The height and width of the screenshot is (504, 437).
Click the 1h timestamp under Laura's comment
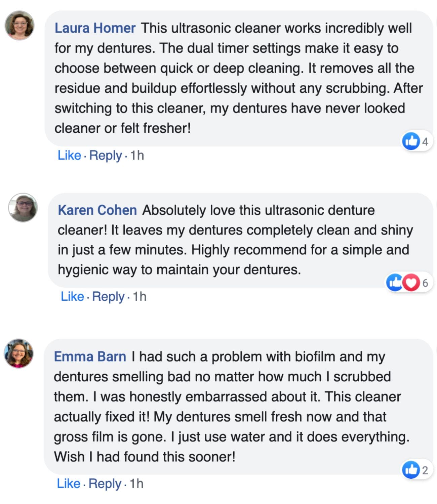pyautogui.click(x=137, y=156)
